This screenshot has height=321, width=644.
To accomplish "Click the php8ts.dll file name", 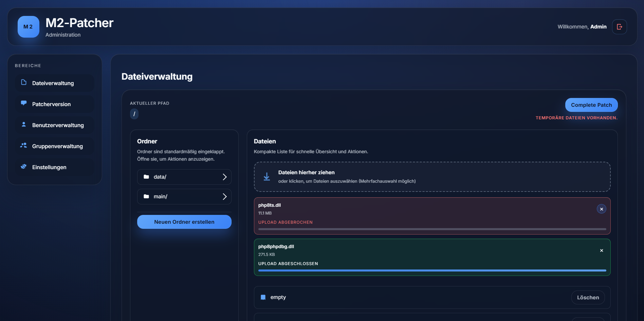I will (270, 205).
